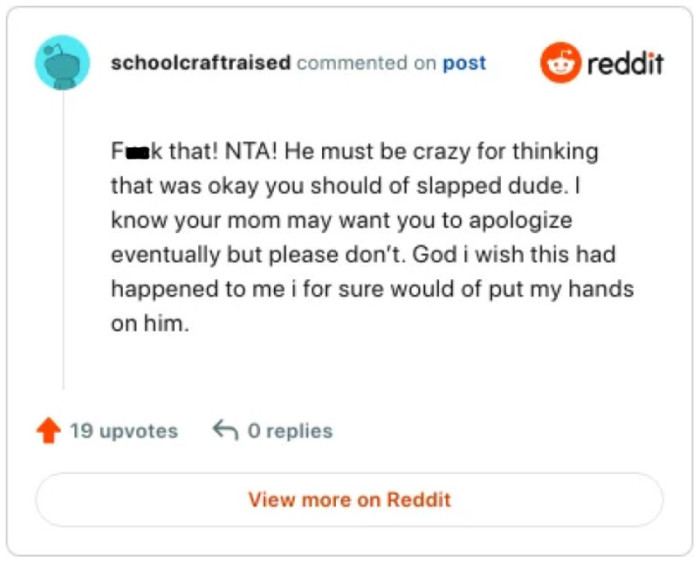Click the word "eventually" in the comment
This screenshot has height=564, width=700.
[165, 255]
